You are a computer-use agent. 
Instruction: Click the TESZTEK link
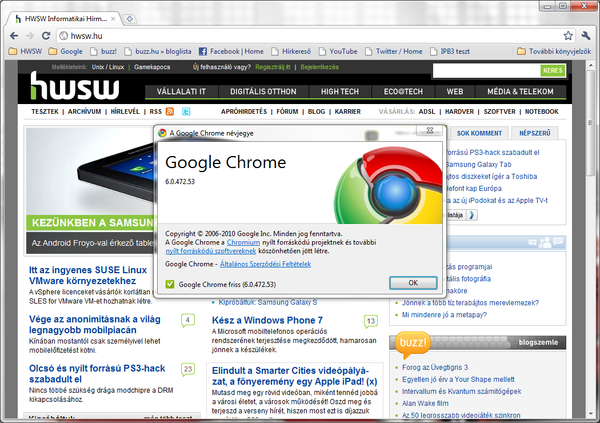[45, 112]
